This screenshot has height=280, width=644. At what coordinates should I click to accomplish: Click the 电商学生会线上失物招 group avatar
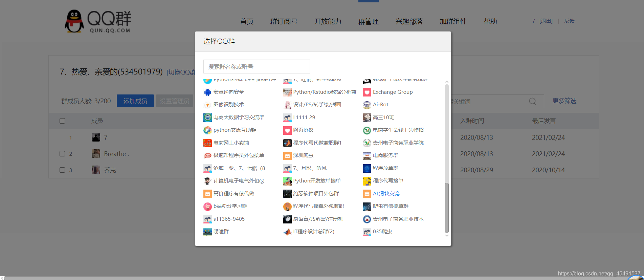367,130
